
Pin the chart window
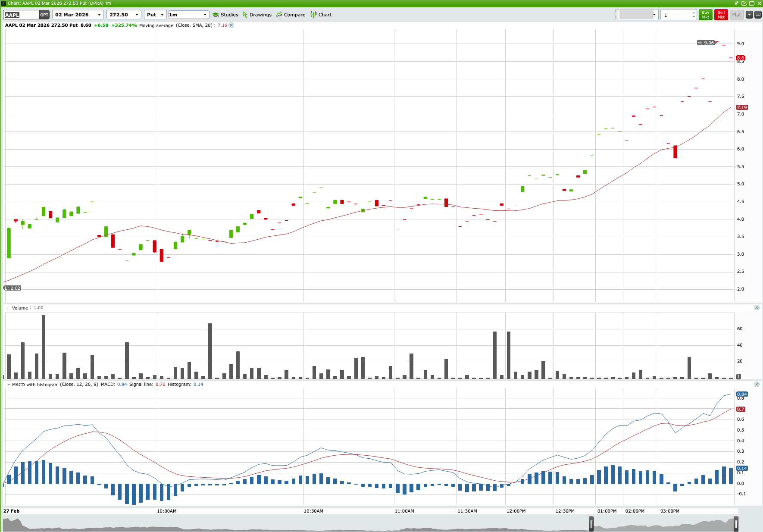736,3
